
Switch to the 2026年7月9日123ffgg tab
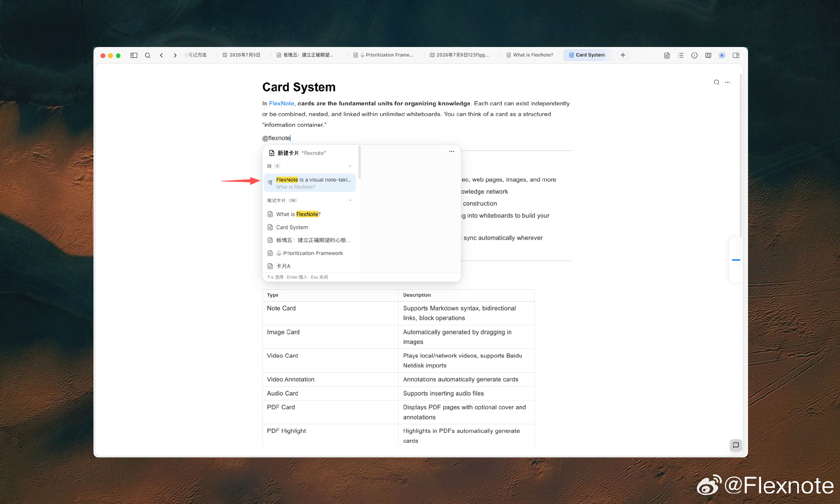point(459,55)
